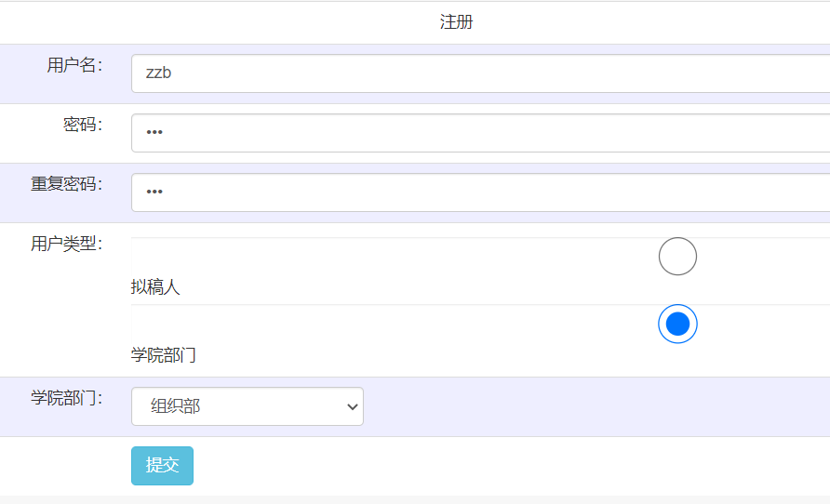
Task: Click the masked dots in 重复密码 field
Action: [x=154, y=192]
